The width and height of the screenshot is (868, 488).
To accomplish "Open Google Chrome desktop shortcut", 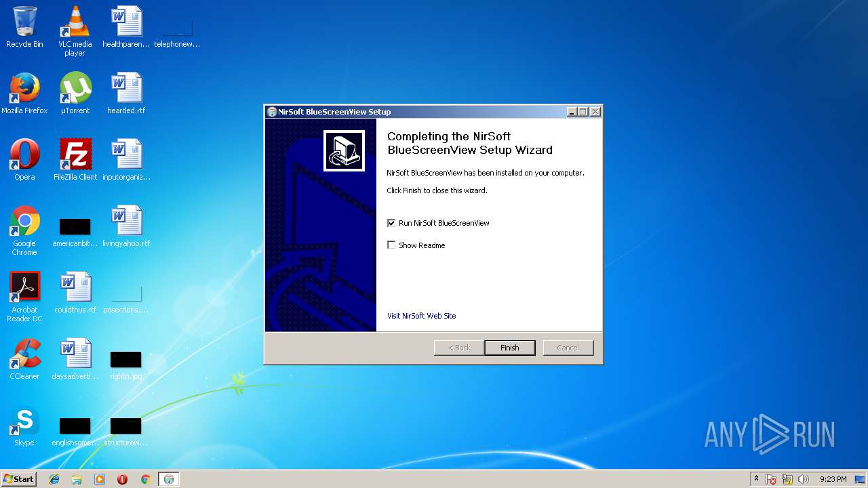I will 24,230.
